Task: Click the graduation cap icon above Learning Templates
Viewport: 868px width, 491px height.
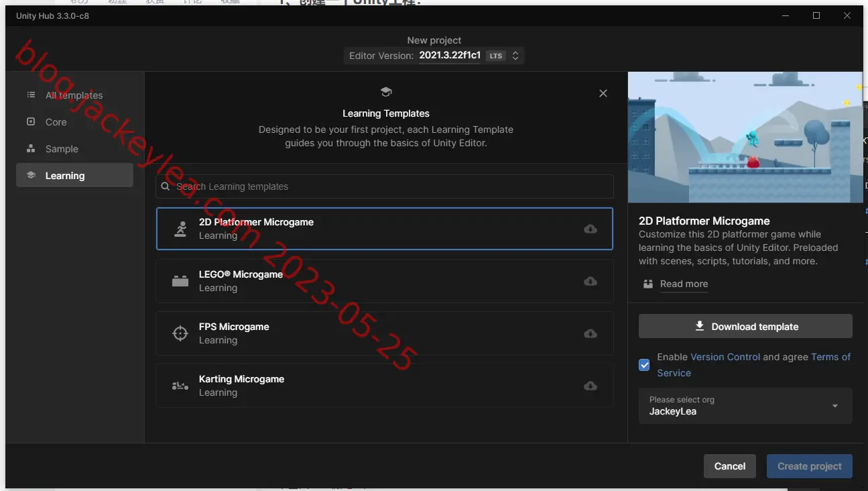Action: pos(385,92)
